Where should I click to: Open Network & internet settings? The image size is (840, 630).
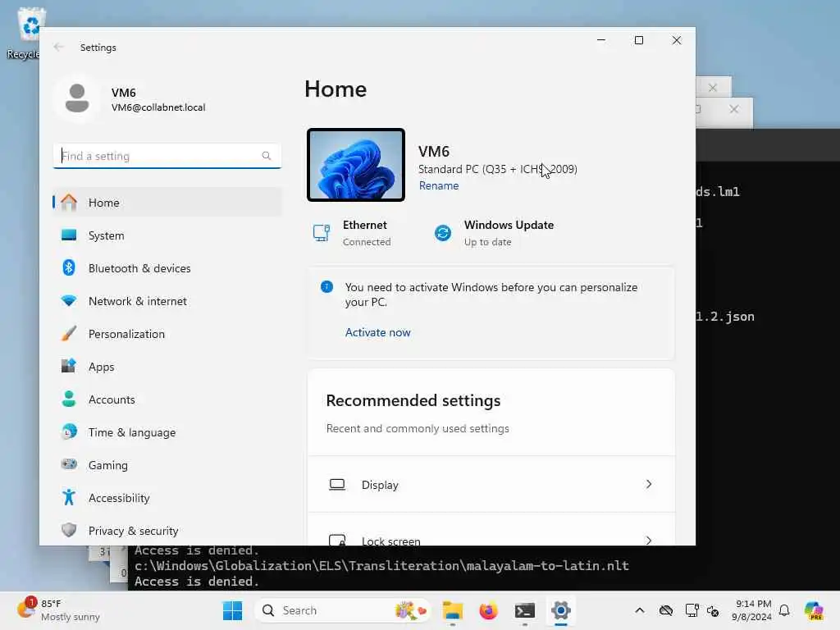tap(167, 301)
